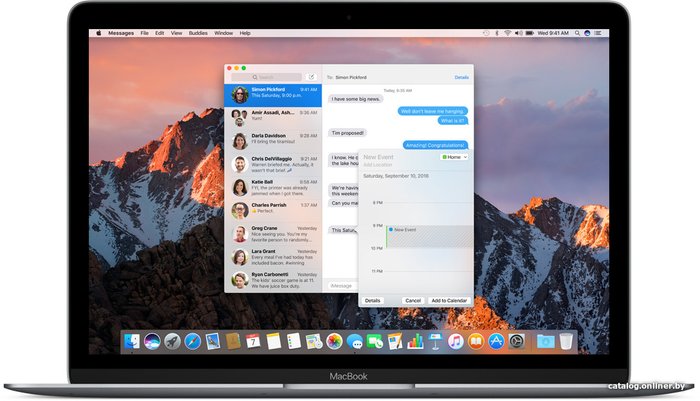Select Charles Parrish conversation
This screenshot has width=700, height=401.
(273, 211)
